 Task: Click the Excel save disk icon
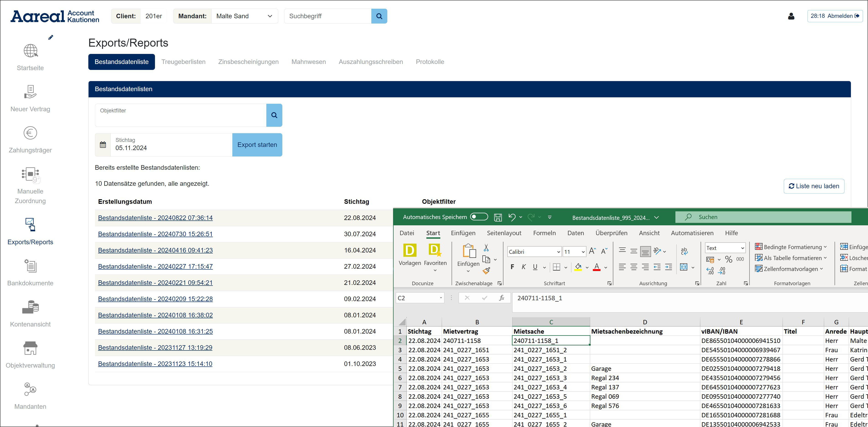click(x=498, y=217)
